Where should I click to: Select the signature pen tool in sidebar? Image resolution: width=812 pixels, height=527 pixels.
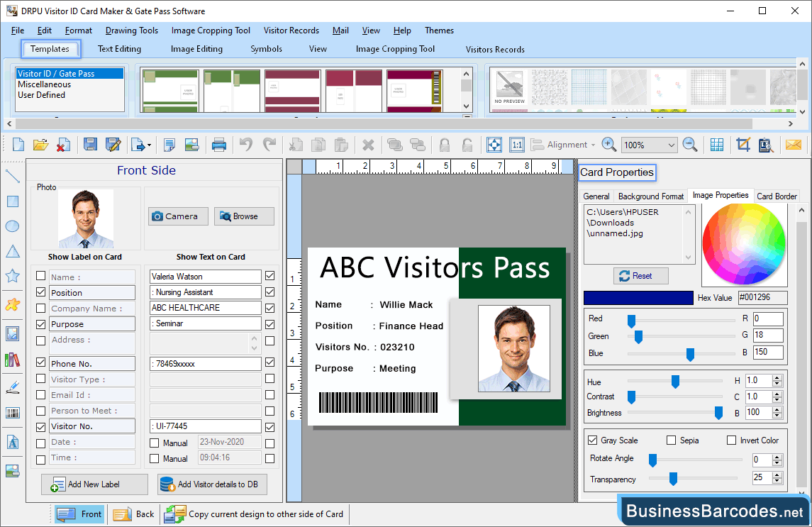click(x=13, y=387)
